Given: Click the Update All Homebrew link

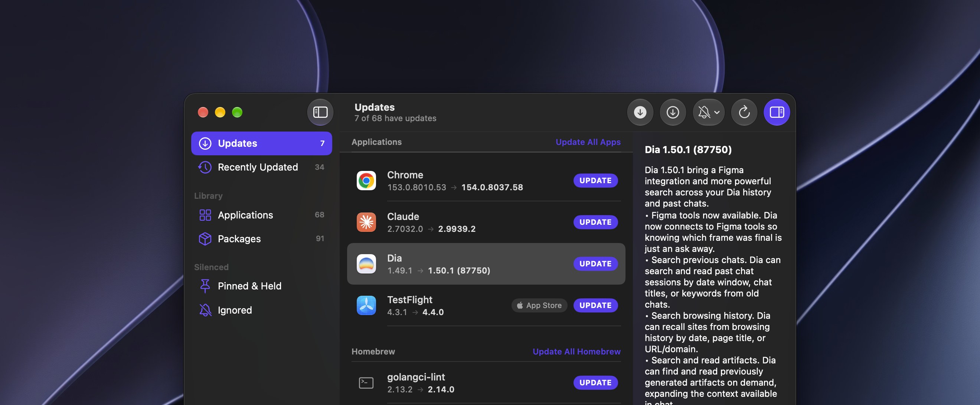Looking at the screenshot, I should point(576,352).
